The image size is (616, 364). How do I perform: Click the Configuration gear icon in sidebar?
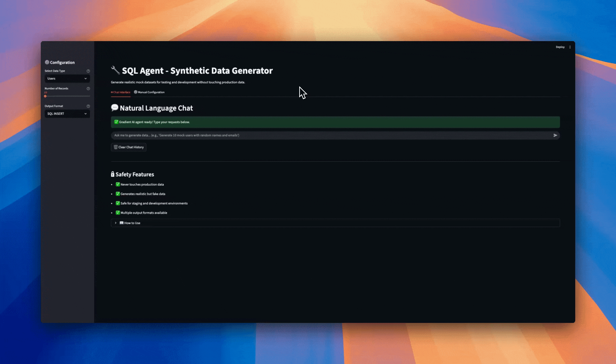47,62
